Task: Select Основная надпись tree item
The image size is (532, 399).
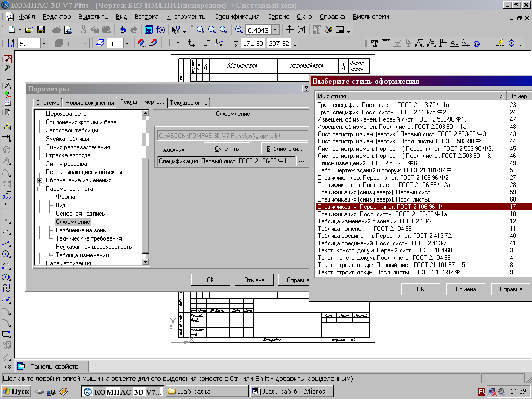Action: point(81,214)
